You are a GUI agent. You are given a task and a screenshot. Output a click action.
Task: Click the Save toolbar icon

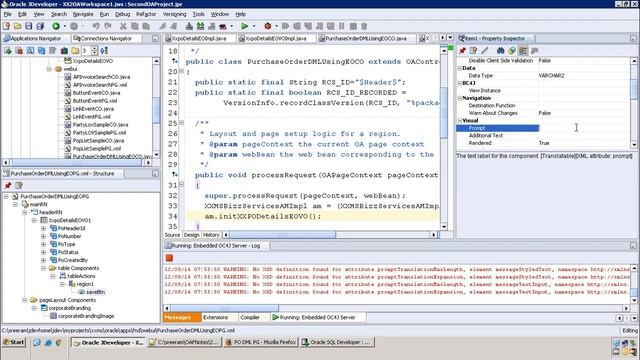click(x=29, y=26)
